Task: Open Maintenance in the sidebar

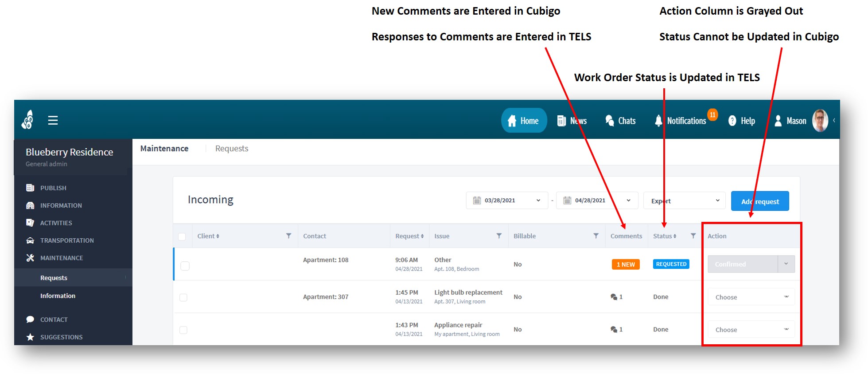Action: pos(62,258)
